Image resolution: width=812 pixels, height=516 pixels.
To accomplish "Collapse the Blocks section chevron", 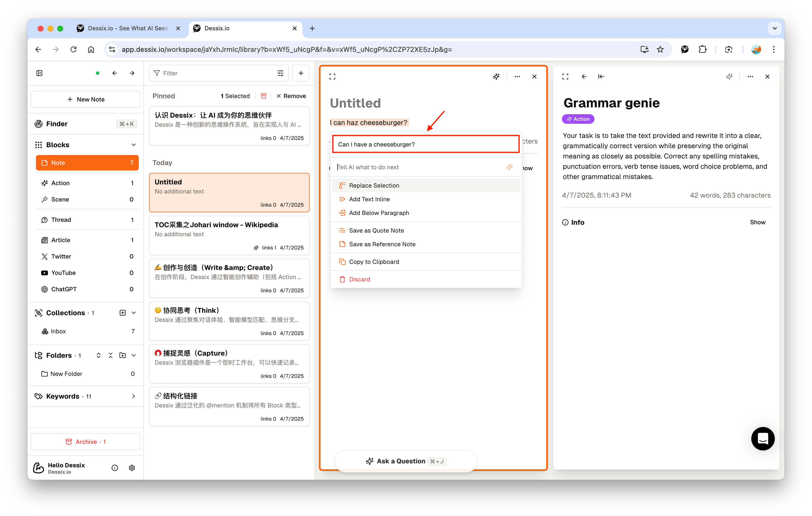I will (x=134, y=145).
